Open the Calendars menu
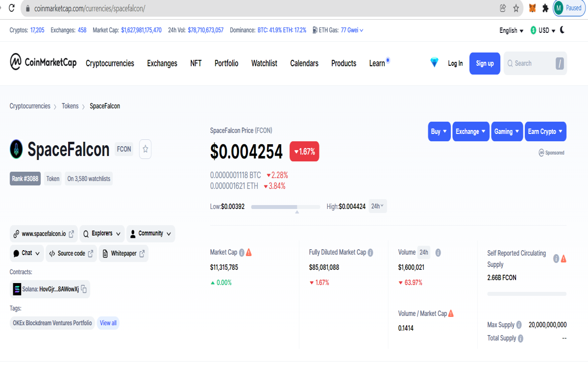The width and height of the screenshot is (588, 365). tap(304, 63)
